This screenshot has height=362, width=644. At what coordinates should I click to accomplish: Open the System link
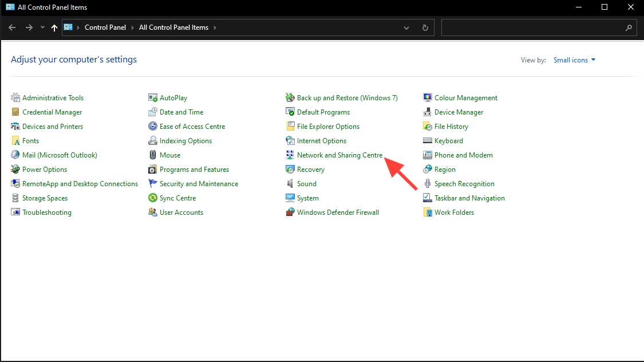click(x=307, y=198)
